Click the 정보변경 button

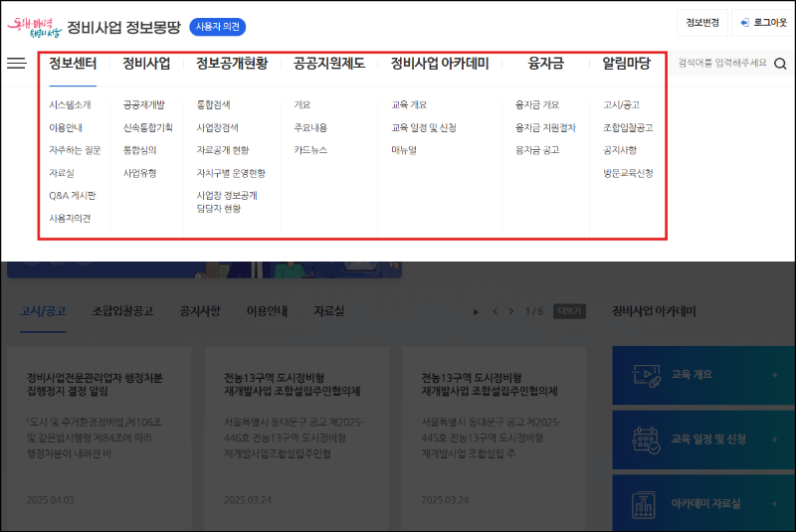(702, 23)
